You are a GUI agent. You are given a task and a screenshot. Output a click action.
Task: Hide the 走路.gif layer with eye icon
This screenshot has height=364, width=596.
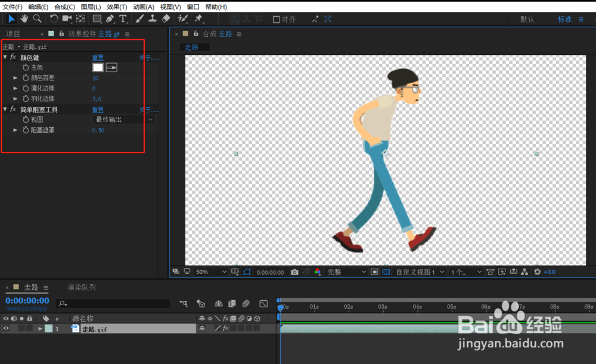coord(7,328)
